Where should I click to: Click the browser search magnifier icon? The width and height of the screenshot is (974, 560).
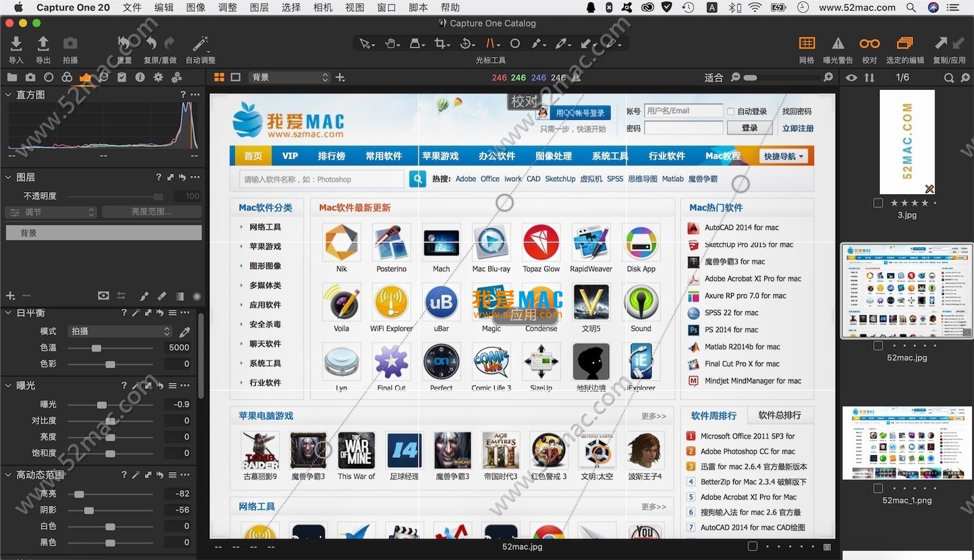(948, 78)
